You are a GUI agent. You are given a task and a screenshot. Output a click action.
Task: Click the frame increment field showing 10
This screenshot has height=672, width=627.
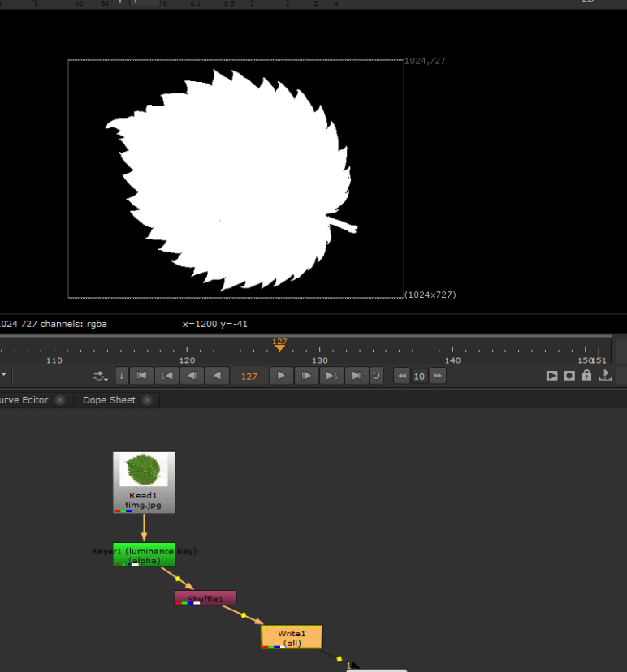pos(419,377)
